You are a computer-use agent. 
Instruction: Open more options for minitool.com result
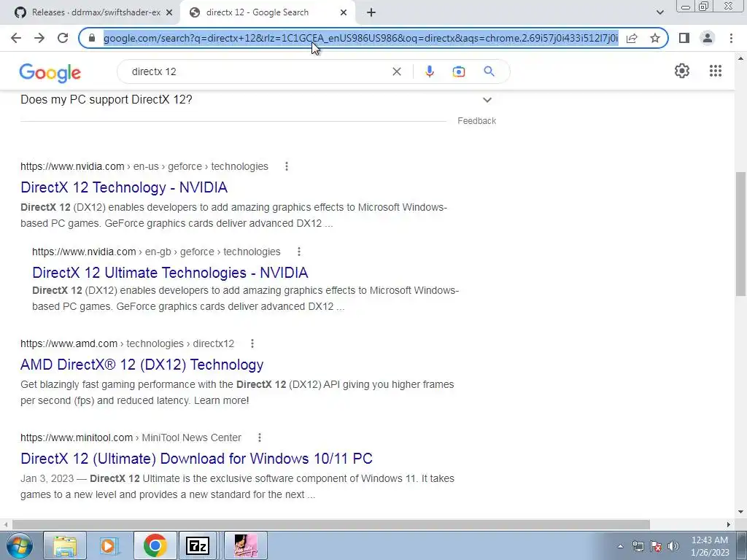(x=259, y=437)
